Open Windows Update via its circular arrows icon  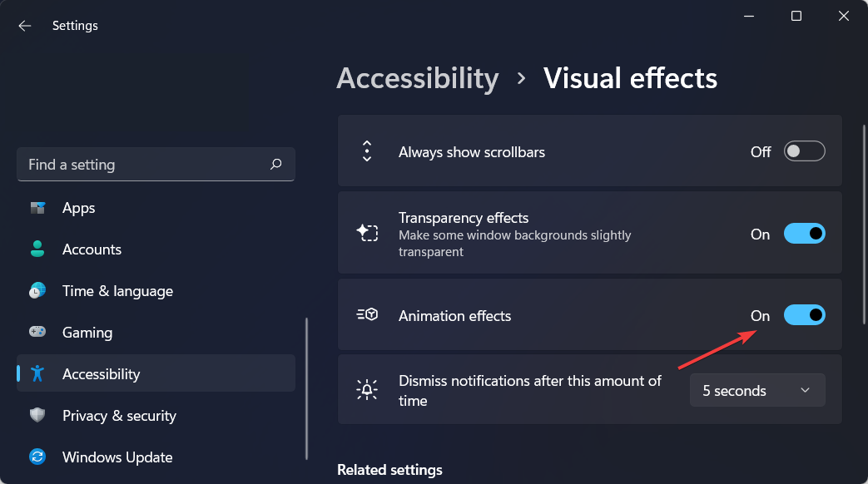point(37,457)
